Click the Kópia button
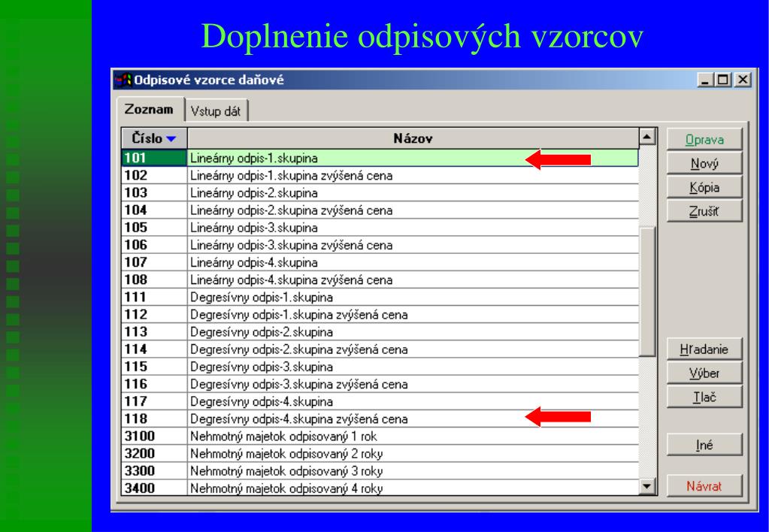769x532 pixels. (x=704, y=187)
